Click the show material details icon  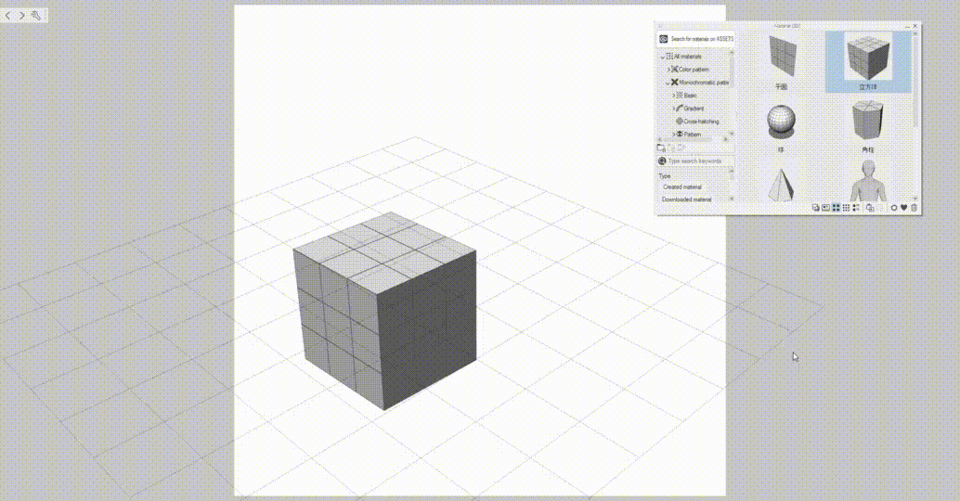pos(825,208)
